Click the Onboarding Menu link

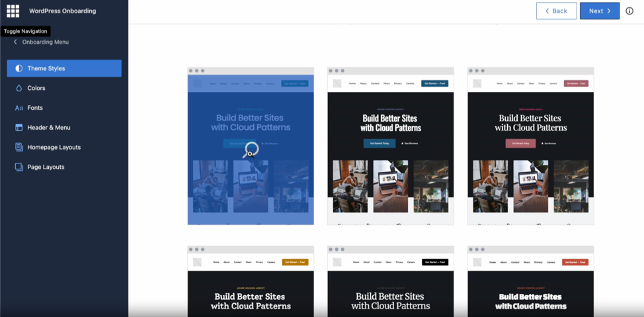46,42
